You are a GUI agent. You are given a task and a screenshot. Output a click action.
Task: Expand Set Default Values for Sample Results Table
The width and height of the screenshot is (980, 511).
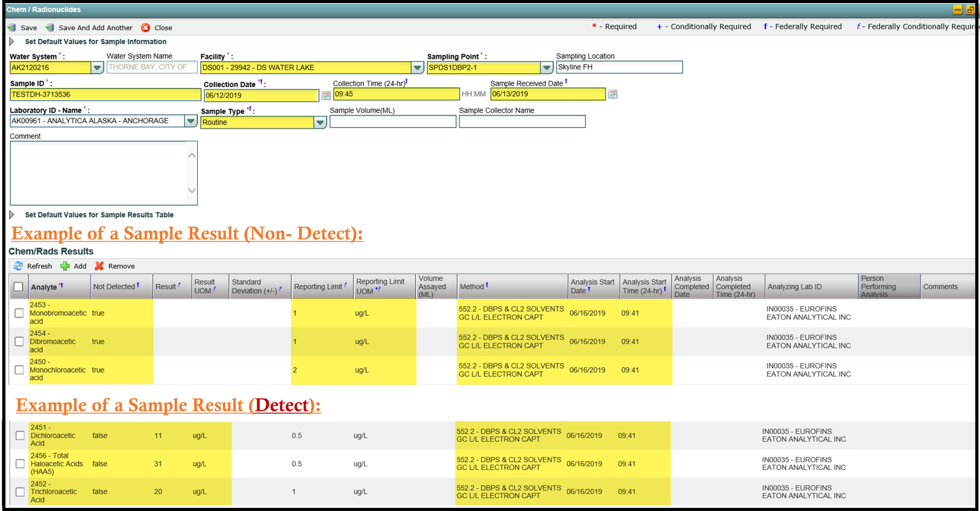point(12,215)
